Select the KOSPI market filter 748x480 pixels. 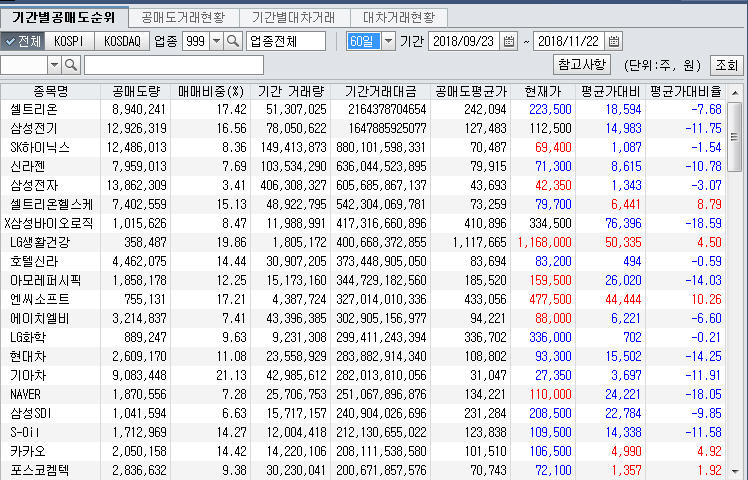pos(70,41)
